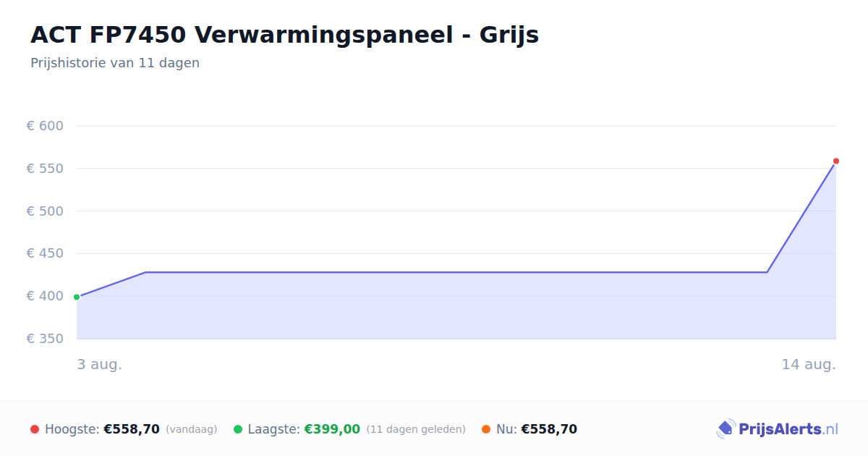Click the red Hoogste legend dot

point(35,429)
